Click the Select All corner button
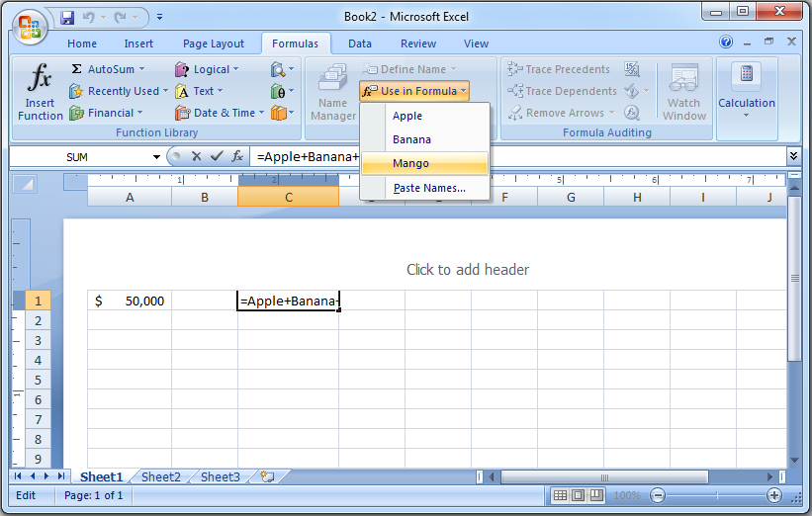 tap(25, 184)
